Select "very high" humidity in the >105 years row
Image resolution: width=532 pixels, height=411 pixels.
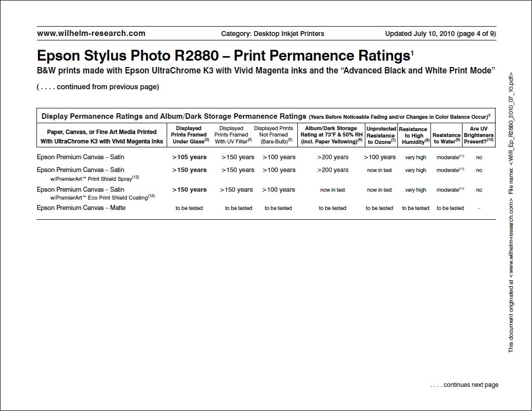pyautogui.click(x=416, y=157)
